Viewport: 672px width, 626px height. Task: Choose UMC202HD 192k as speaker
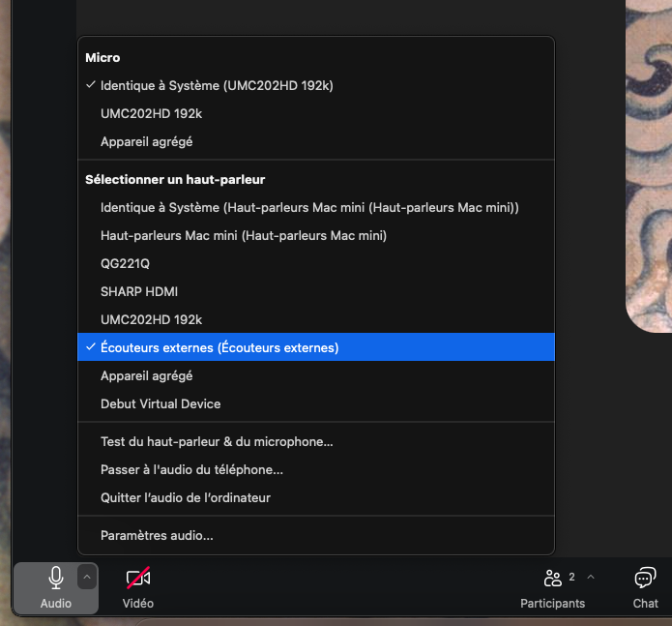pyautogui.click(x=151, y=319)
